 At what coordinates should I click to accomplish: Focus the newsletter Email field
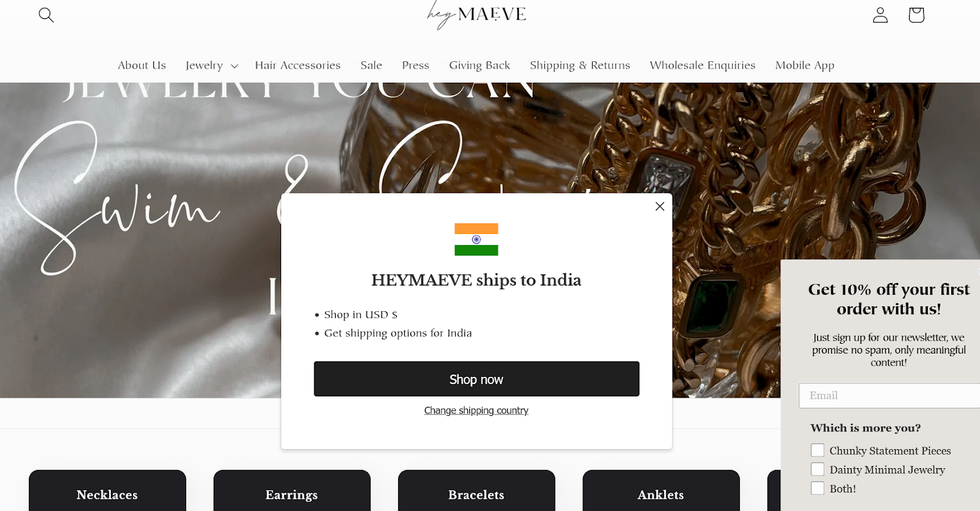889,396
